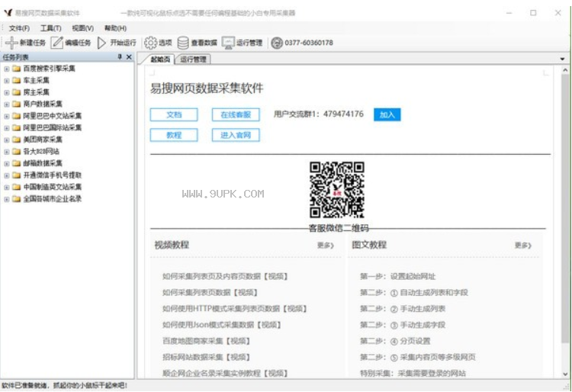Select 用户交流群 number 479474176 text
572x392 pixels.
[343, 114]
